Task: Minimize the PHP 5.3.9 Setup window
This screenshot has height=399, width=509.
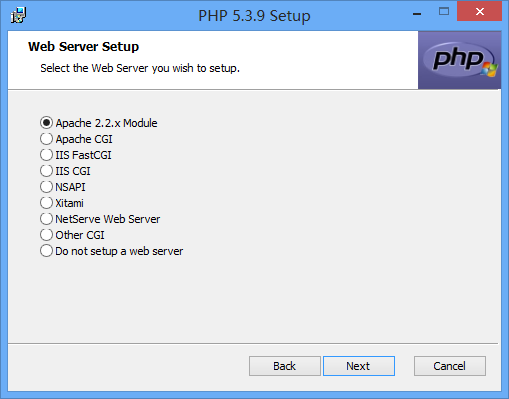Action: (x=417, y=13)
